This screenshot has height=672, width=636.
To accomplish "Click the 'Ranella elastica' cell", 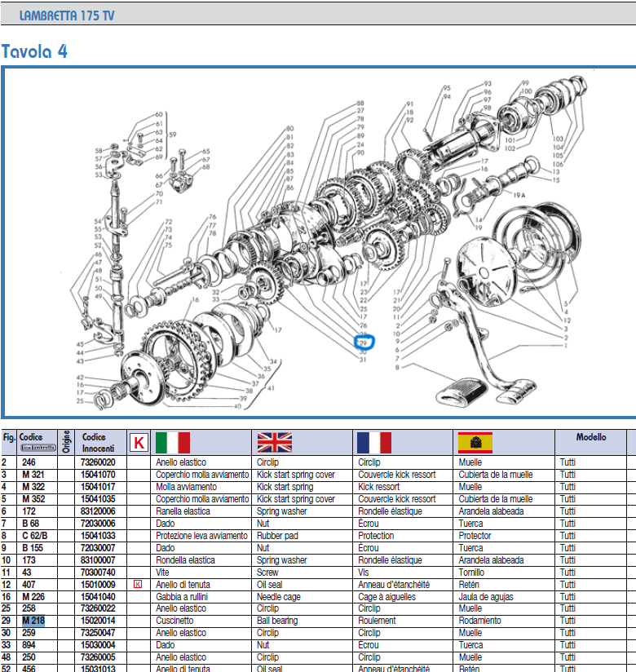I will 183,511.
